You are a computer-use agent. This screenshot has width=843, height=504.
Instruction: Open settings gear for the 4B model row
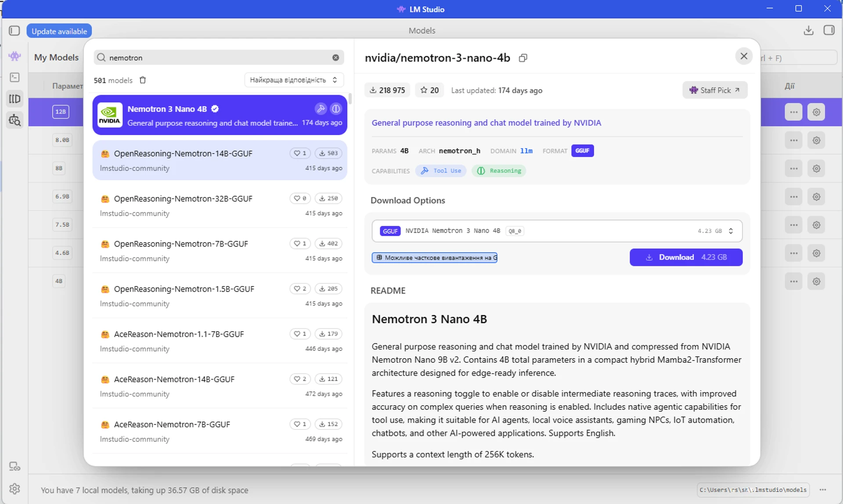click(x=816, y=282)
